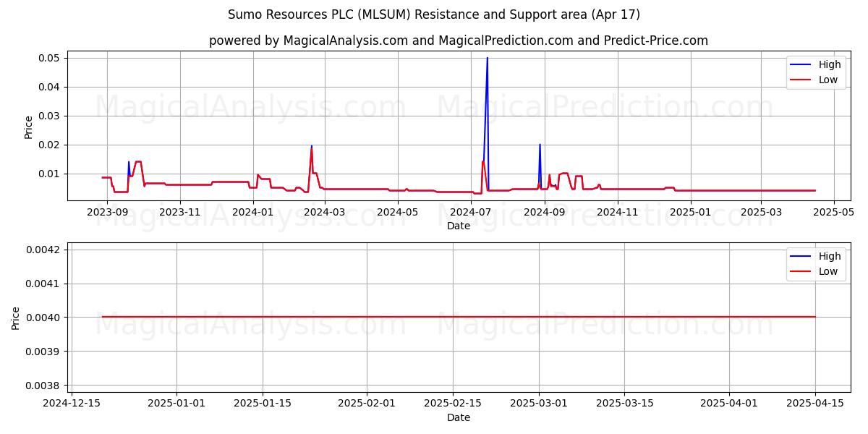The image size is (868, 434).
Task: Click the 0.02 y-axis tick label
Action: [51, 145]
